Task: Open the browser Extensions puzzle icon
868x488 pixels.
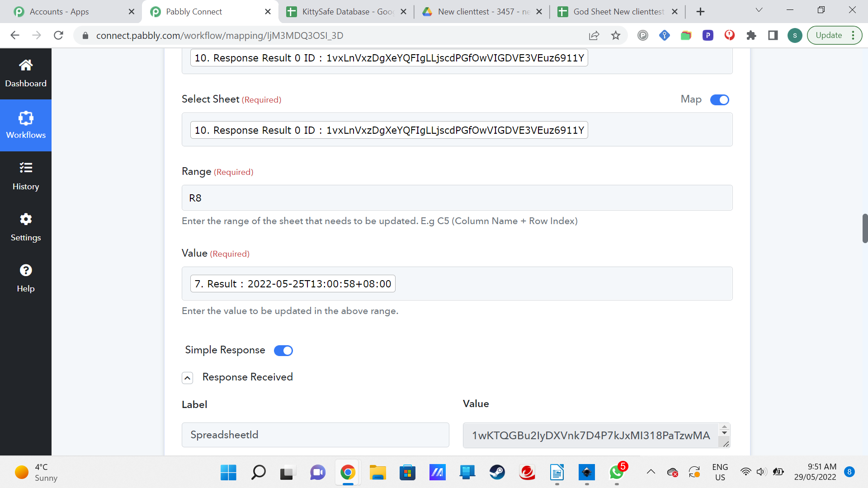Action: tap(751, 35)
